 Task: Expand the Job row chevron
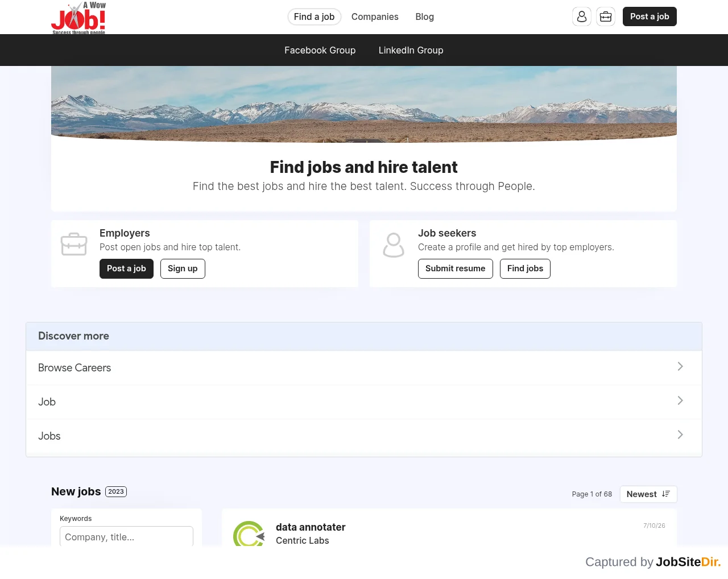coord(680,400)
